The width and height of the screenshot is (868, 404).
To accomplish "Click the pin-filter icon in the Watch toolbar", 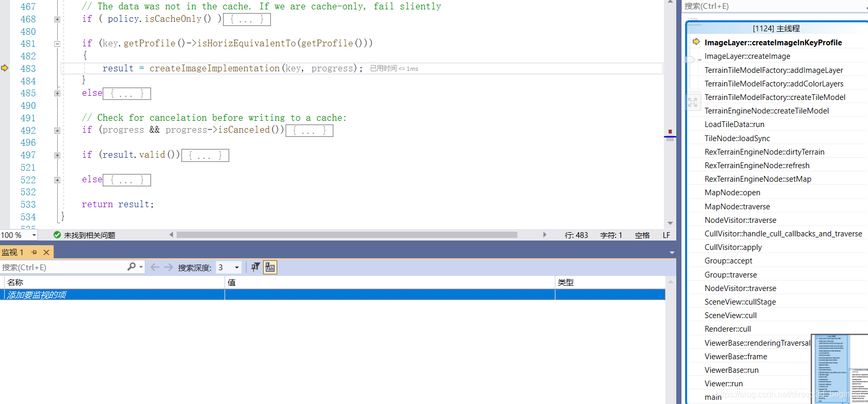I will coord(255,267).
